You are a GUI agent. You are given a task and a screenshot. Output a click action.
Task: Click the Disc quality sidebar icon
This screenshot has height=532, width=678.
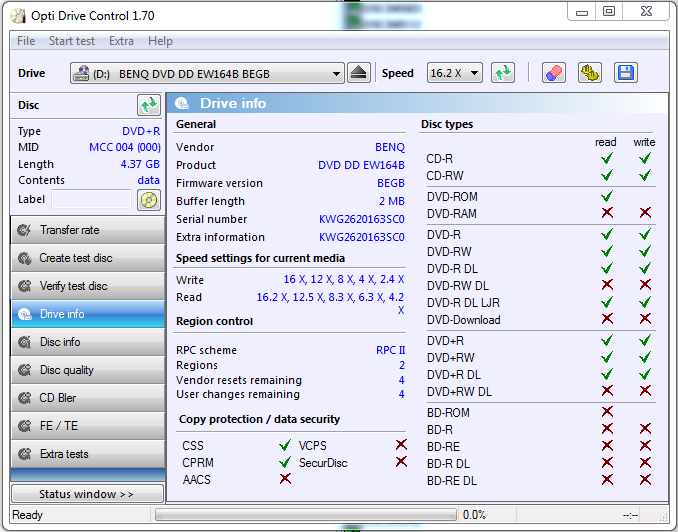click(24, 370)
